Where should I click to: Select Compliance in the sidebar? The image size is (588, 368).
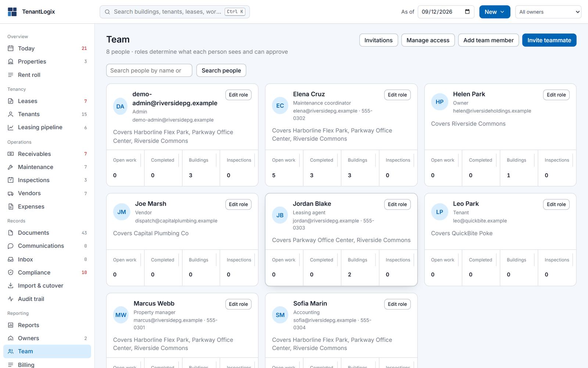pos(47,272)
